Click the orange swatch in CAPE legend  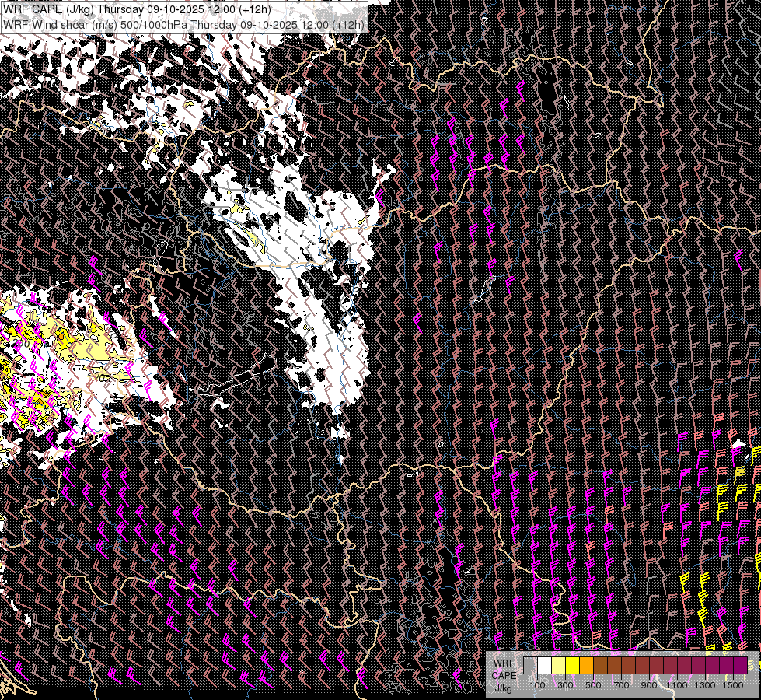[586, 666]
